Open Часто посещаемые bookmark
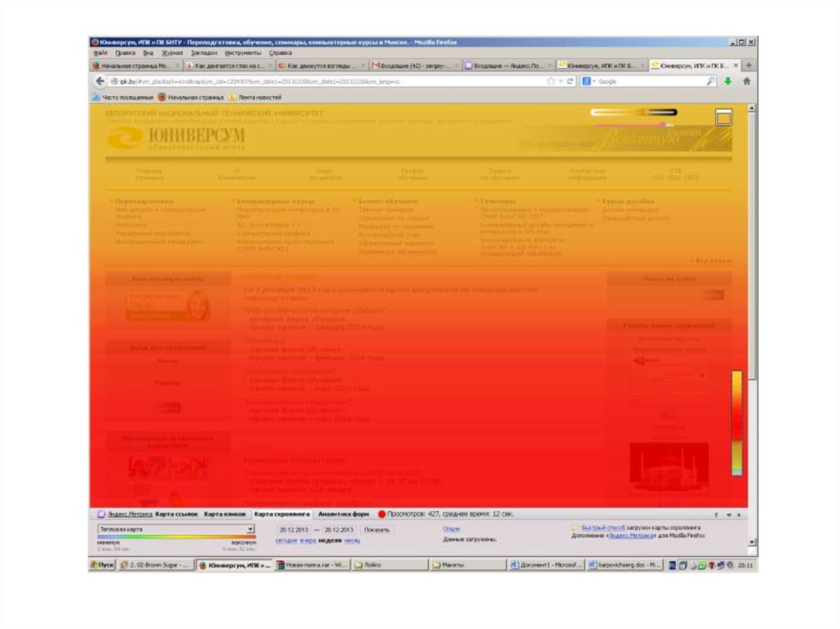 (123, 98)
